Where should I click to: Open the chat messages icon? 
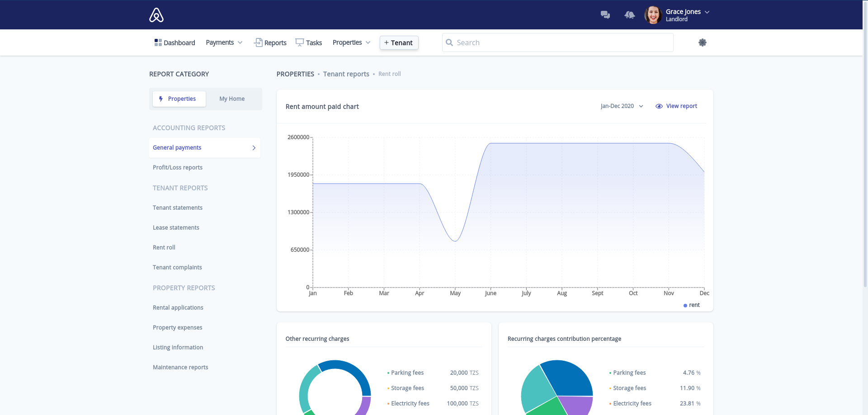pyautogui.click(x=605, y=15)
